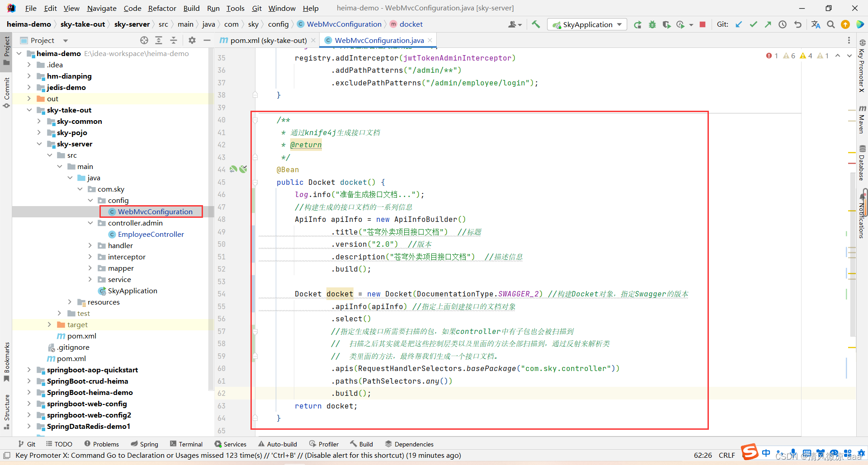Open the Structure side panel
Screen dimensions: 868x465
pyautogui.click(x=7, y=412)
